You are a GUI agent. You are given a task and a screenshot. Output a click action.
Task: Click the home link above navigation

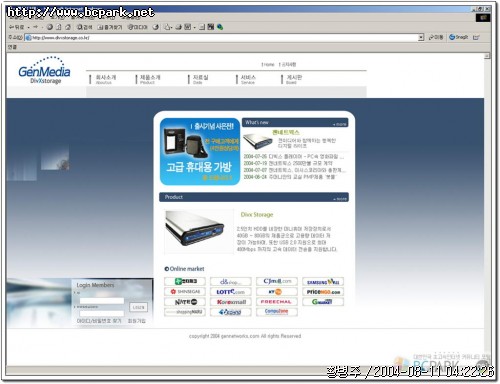(x=268, y=64)
